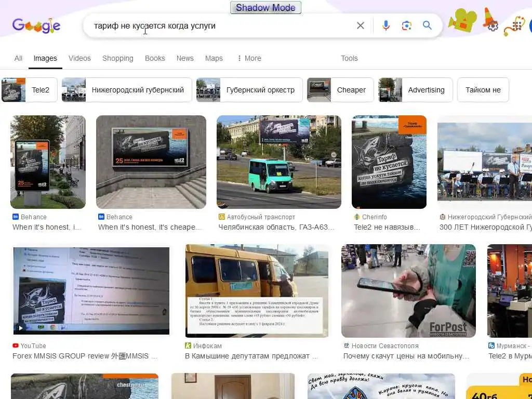Select the Advertising suggestion chip
Screen dimensions: 532x399
click(x=416, y=90)
